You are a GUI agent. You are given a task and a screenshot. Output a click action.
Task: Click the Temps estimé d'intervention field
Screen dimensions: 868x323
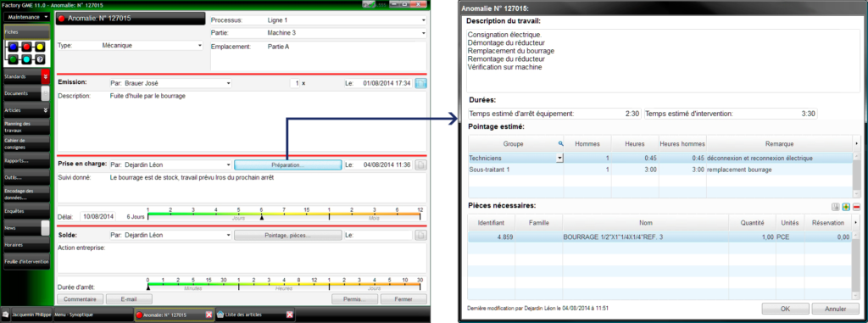click(x=730, y=114)
